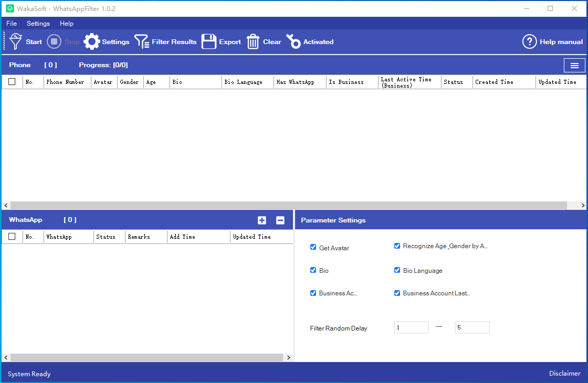588x383 pixels.
Task: Click right arrow of WhatsApp table scrollbar
Action: [x=288, y=357]
